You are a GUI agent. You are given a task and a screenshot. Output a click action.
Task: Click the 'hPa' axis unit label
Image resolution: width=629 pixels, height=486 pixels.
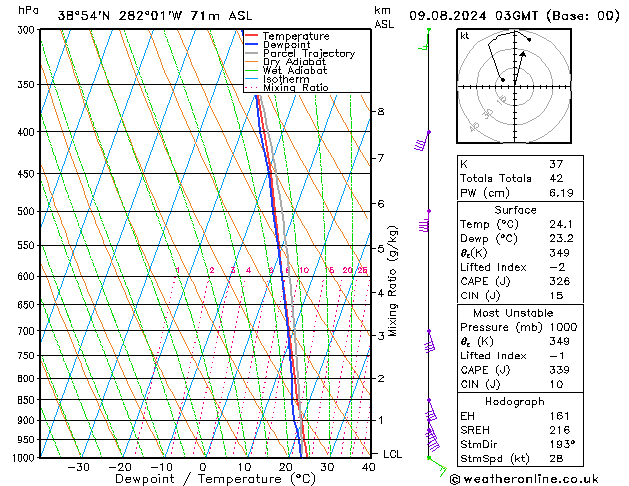(28, 10)
